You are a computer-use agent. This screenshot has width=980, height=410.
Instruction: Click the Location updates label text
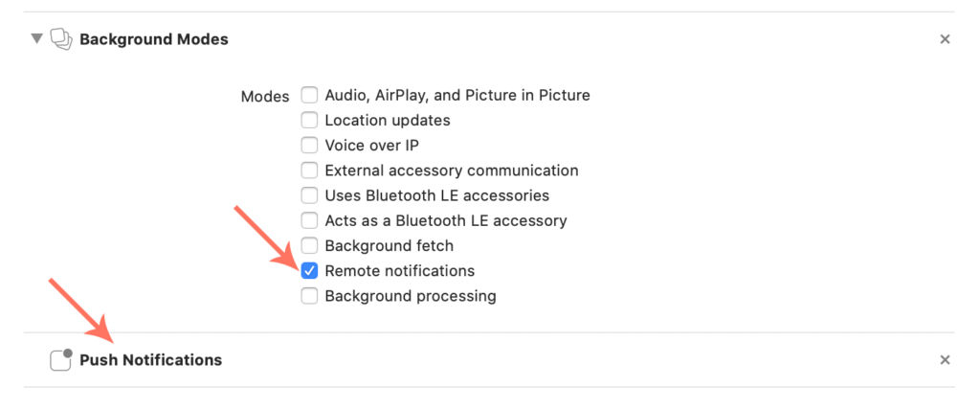(388, 120)
